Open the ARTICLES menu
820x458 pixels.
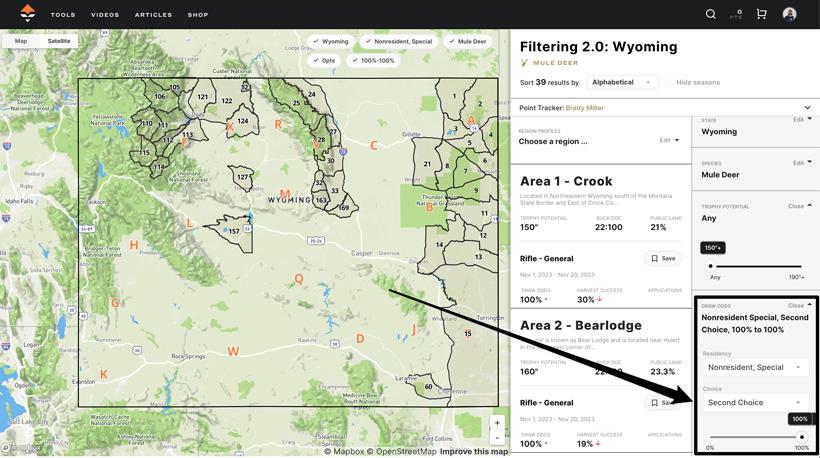click(x=153, y=15)
